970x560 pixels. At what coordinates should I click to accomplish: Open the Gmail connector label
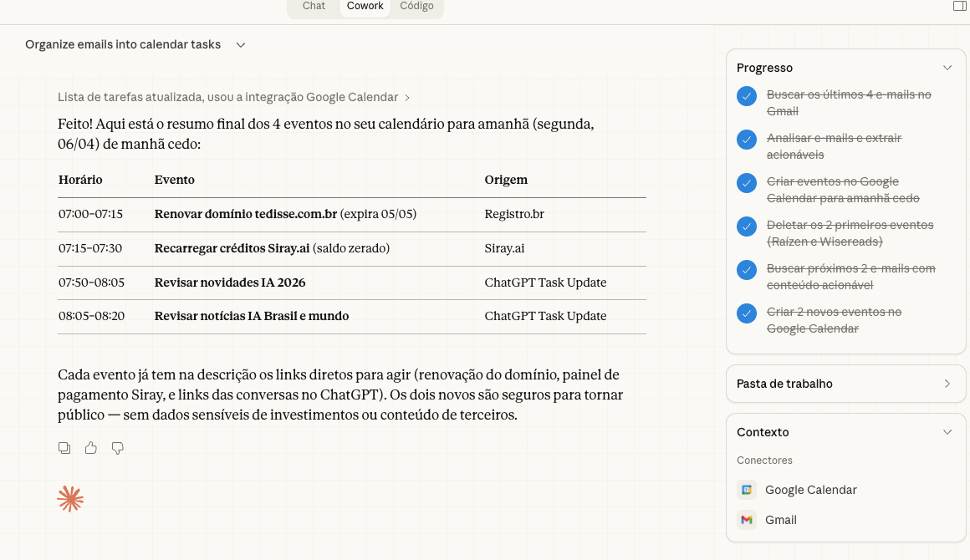tap(781, 520)
